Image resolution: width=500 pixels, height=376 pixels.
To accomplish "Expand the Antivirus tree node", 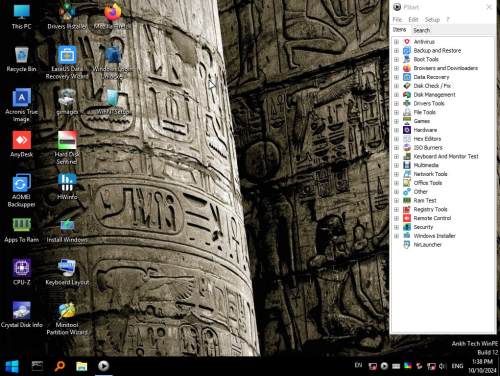I will [x=396, y=42].
